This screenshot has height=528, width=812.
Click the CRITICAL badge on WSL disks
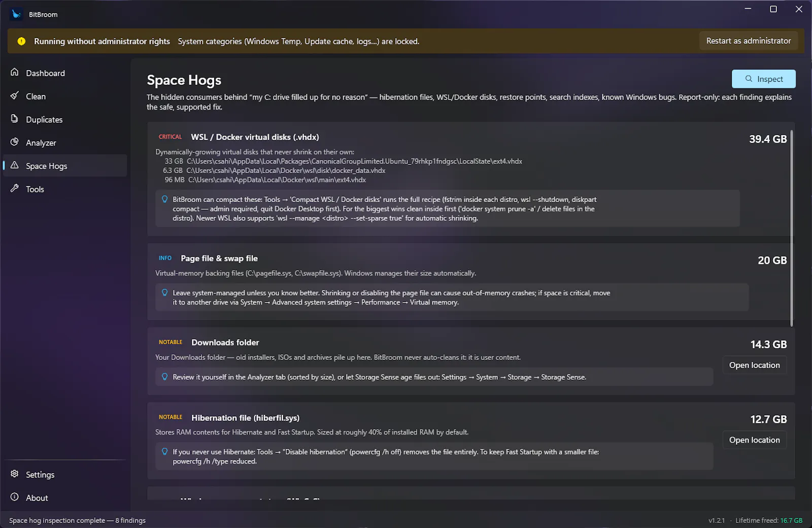[170, 137]
